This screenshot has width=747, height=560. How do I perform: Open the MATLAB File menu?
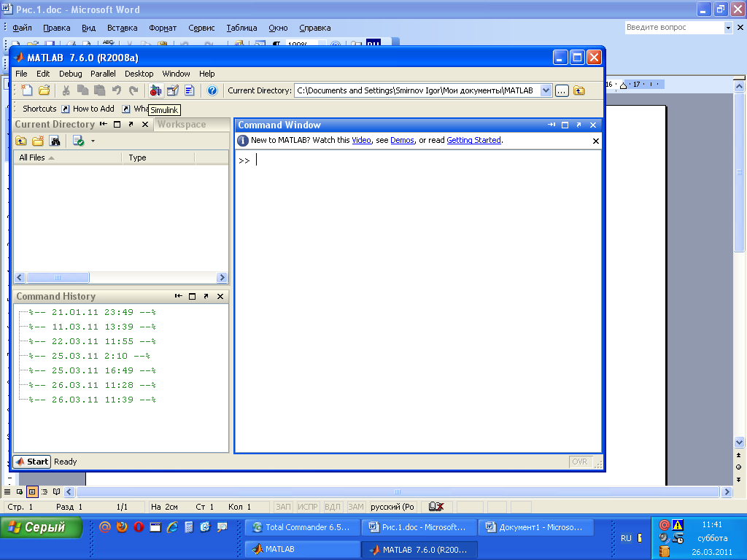coord(21,74)
